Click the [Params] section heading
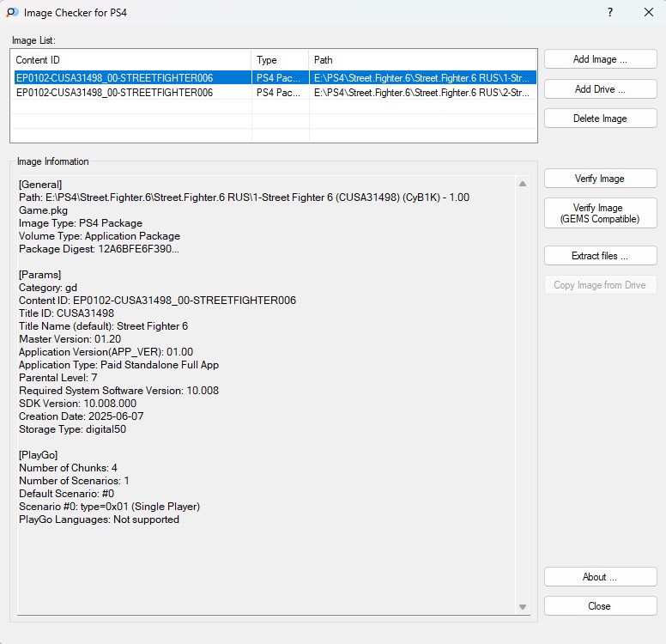Screen dimensions: 666x644 (x=40, y=275)
